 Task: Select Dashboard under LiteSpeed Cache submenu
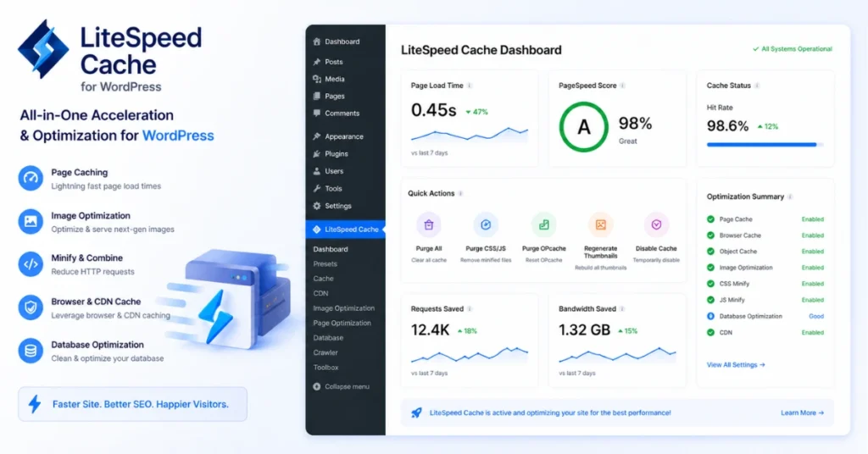coord(331,249)
